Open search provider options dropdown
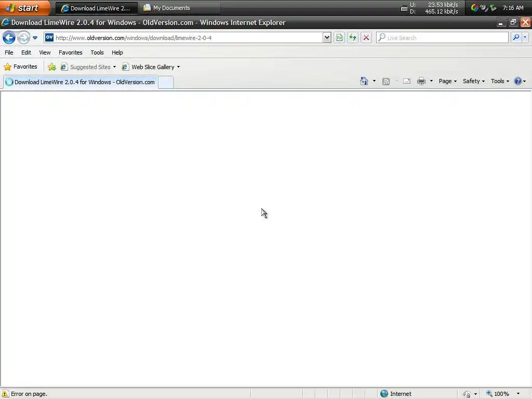 pyautogui.click(x=525, y=37)
